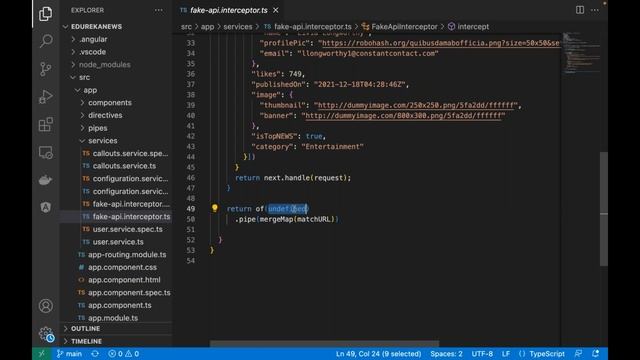
Task: Select the fake-api.interceptor.ts editor tab
Action: (x=229, y=10)
